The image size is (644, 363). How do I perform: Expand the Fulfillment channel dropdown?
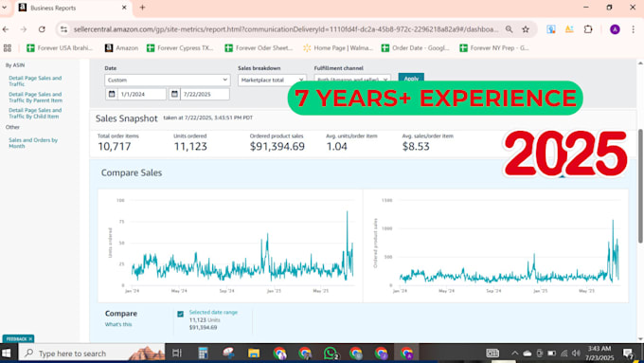click(x=352, y=79)
